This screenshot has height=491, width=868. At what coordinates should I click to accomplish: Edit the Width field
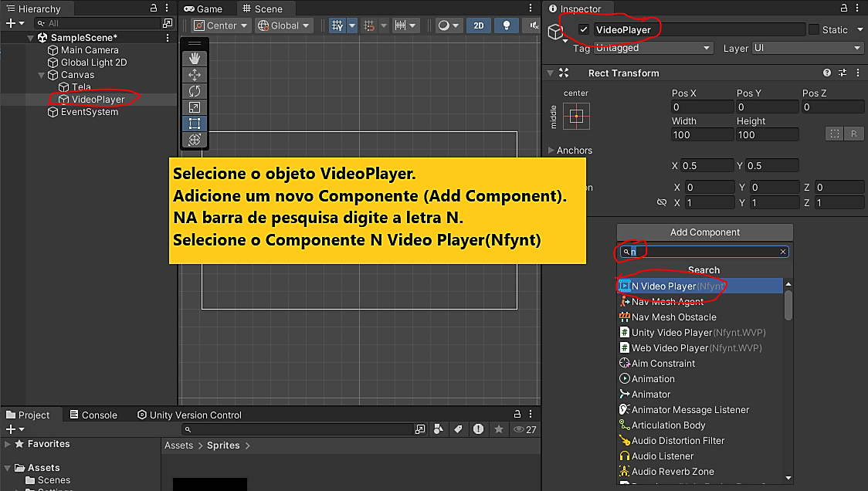(702, 134)
